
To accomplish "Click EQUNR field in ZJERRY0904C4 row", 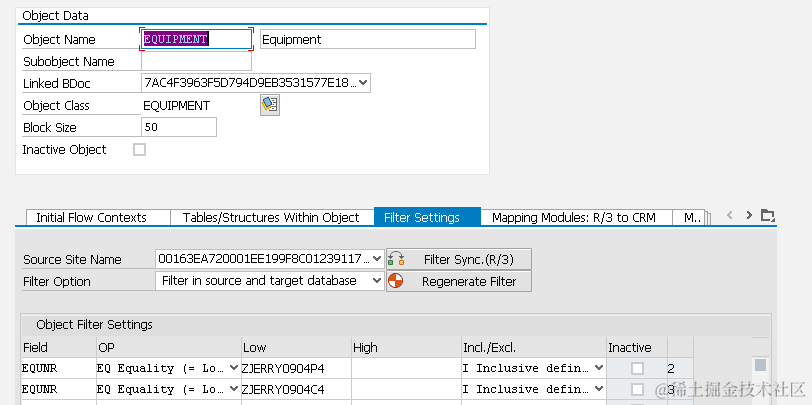I will 59,389.
